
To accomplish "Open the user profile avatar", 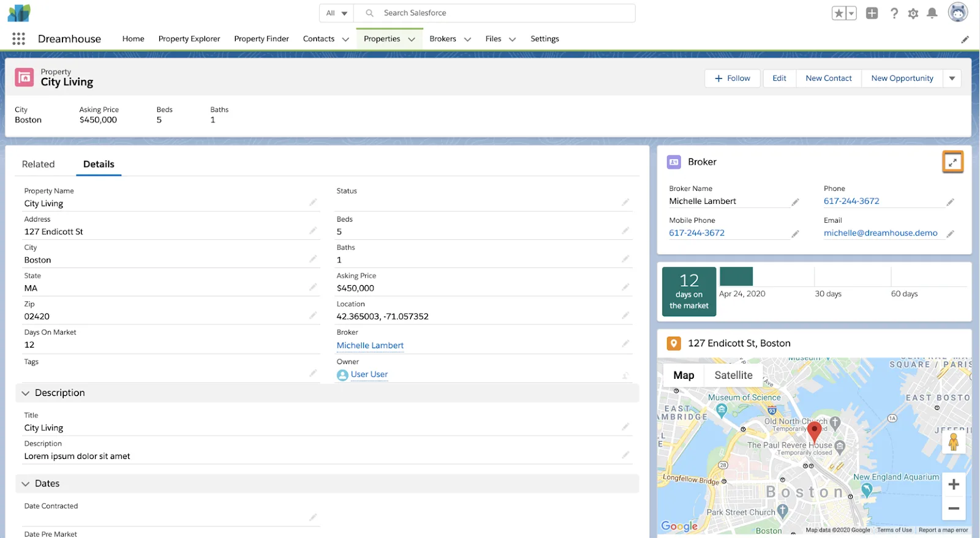I will click(958, 12).
